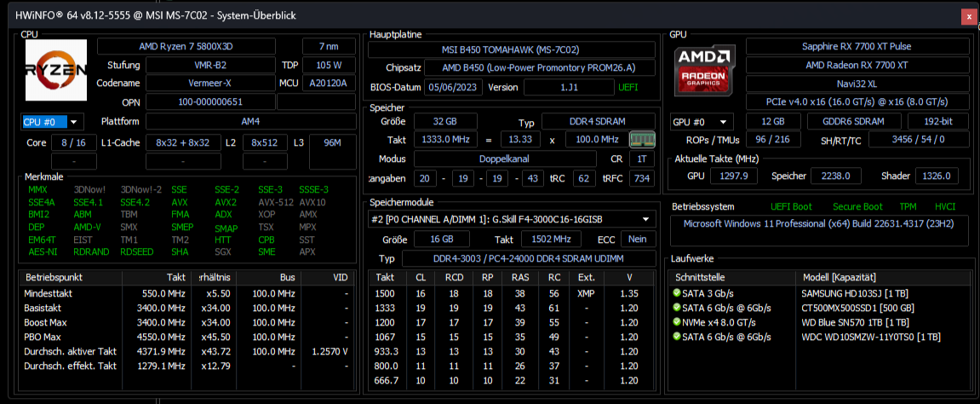The width and height of the screenshot is (980, 404).
Task: Click the AM4 platform field
Action: [251, 121]
